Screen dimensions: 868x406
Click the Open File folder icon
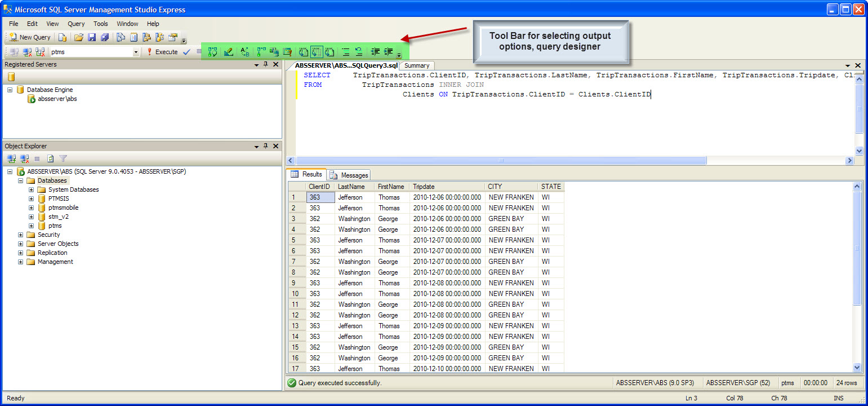79,37
